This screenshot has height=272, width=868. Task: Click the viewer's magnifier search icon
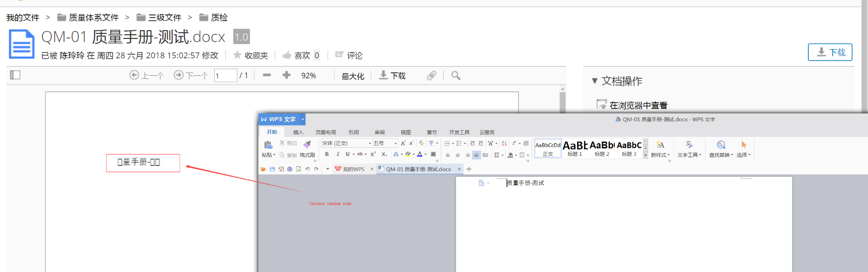pyautogui.click(x=456, y=75)
